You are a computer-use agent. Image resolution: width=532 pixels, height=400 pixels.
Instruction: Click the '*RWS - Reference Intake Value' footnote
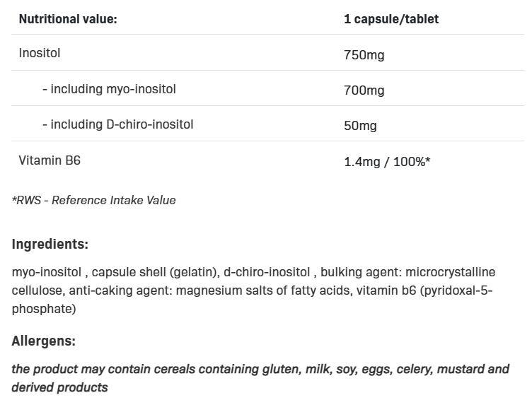click(93, 200)
